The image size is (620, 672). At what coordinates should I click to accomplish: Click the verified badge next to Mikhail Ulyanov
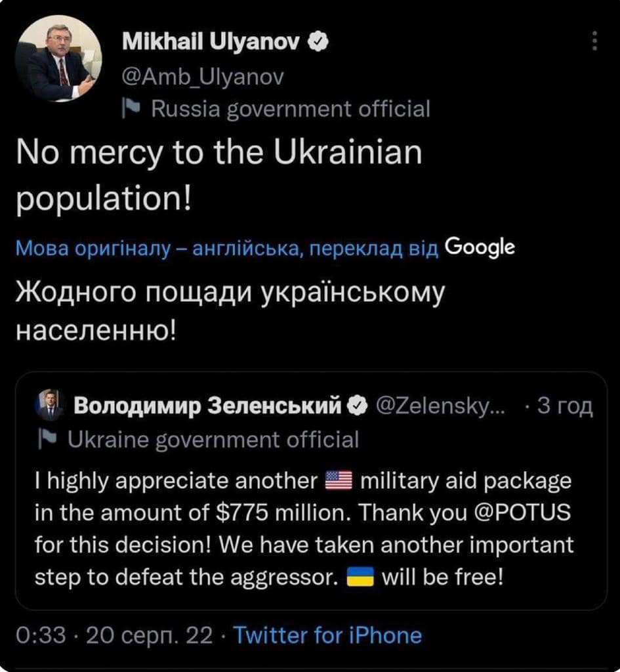click(x=316, y=43)
